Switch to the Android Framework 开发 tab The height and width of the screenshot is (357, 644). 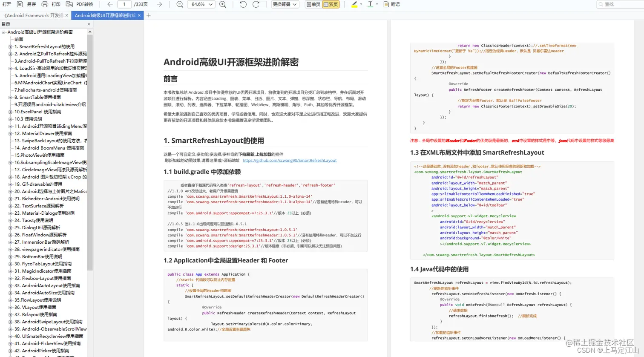pyautogui.click(x=35, y=15)
